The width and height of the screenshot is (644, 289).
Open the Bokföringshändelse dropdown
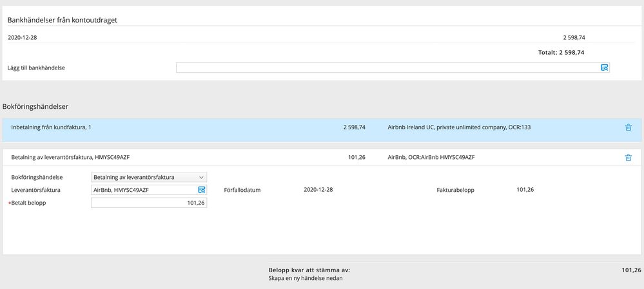(x=149, y=177)
